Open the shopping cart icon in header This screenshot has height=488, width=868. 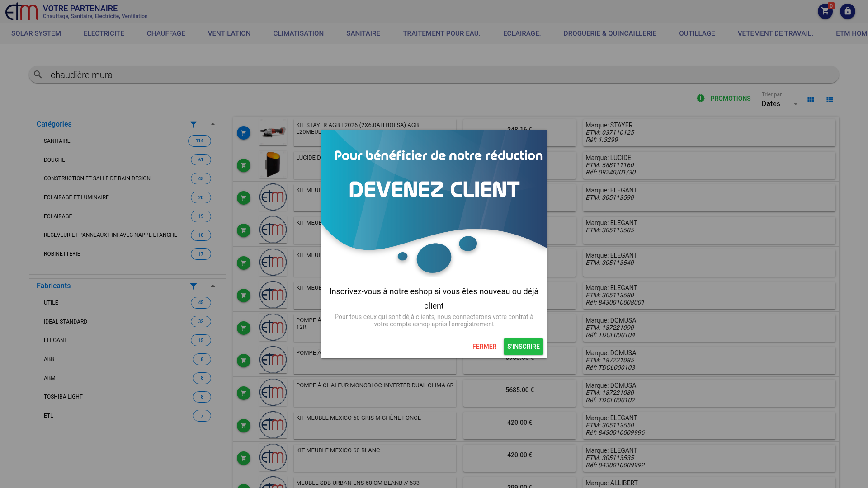pyautogui.click(x=825, y=11)
